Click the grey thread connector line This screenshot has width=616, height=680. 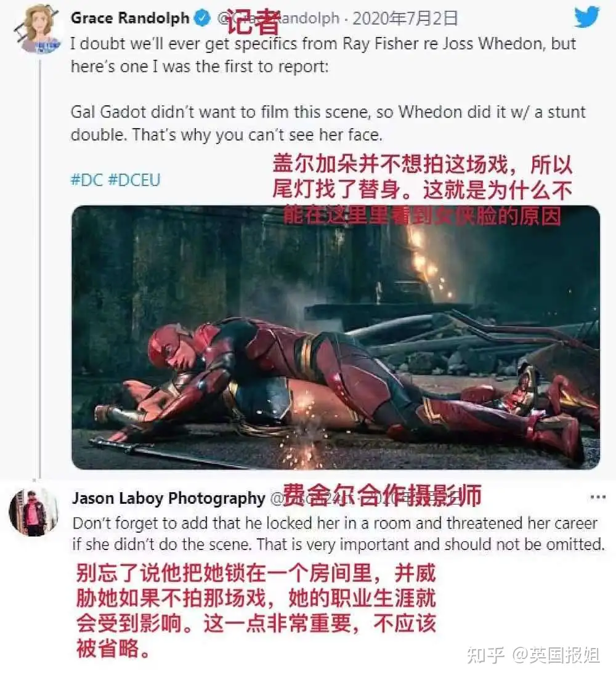point(39,269)
